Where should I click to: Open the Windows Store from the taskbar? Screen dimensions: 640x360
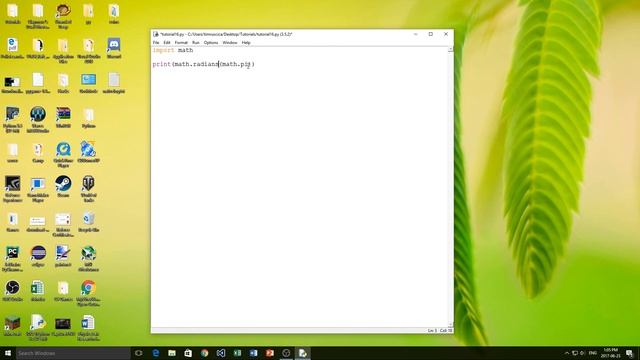(188, 353)
